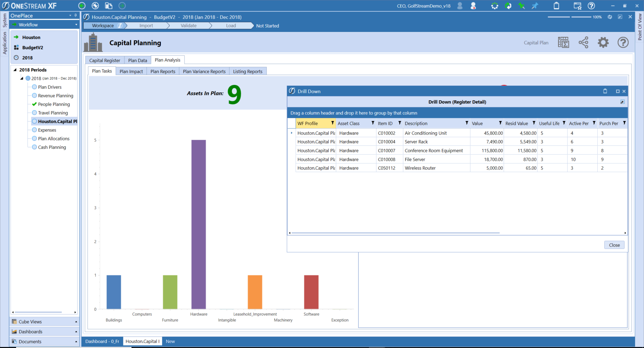Open Capital Planning settings gear

(x=603, y=43)
